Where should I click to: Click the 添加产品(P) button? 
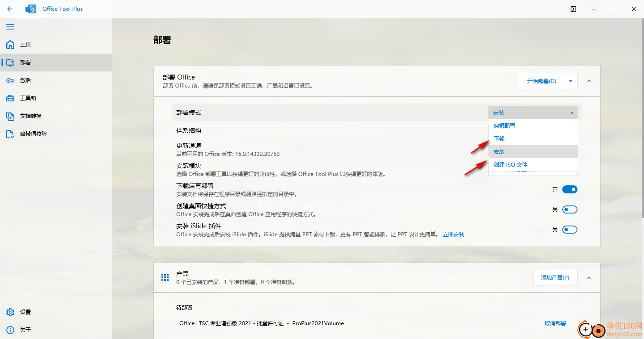[x=555, y=278]
